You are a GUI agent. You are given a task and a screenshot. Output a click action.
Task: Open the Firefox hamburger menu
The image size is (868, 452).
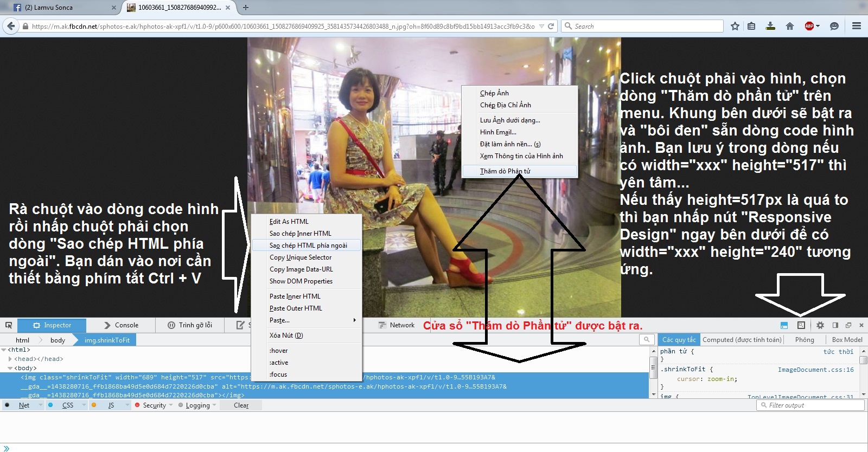[857, 26]
